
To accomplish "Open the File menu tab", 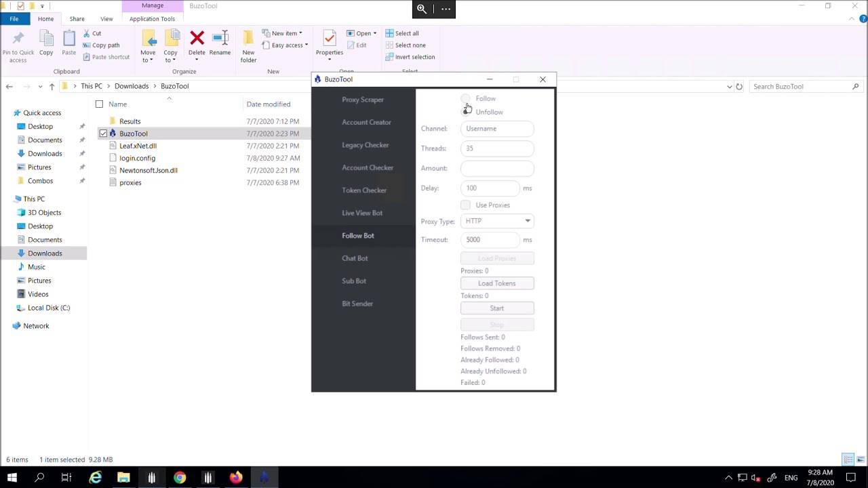I will click(x=14, y=19).
